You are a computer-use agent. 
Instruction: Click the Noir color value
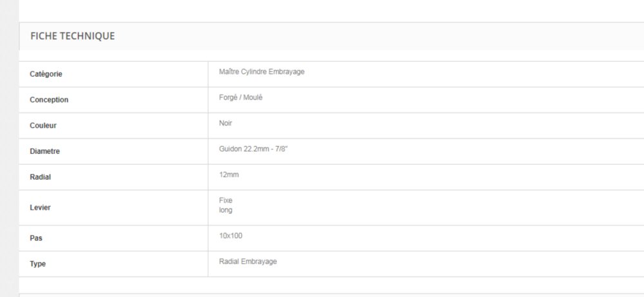(x=225, y=123)
